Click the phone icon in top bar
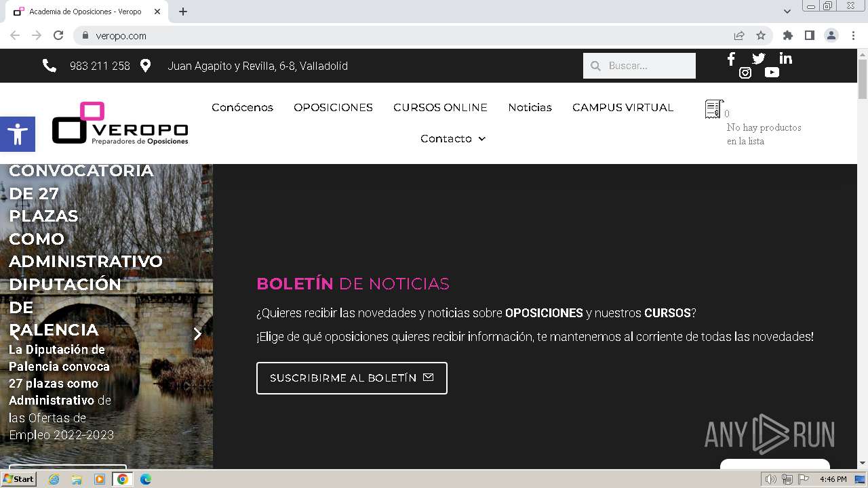 [x=50, y=66]
